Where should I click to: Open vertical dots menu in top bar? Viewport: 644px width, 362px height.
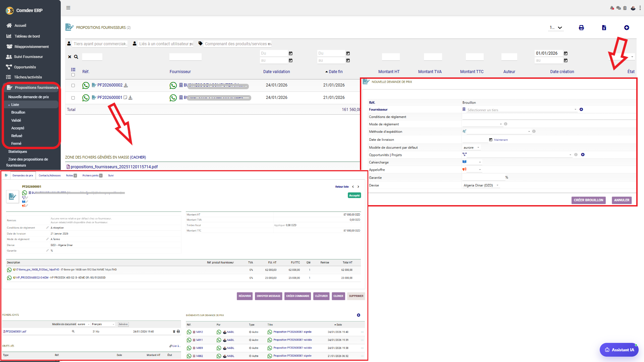click(x=640, y=8)
